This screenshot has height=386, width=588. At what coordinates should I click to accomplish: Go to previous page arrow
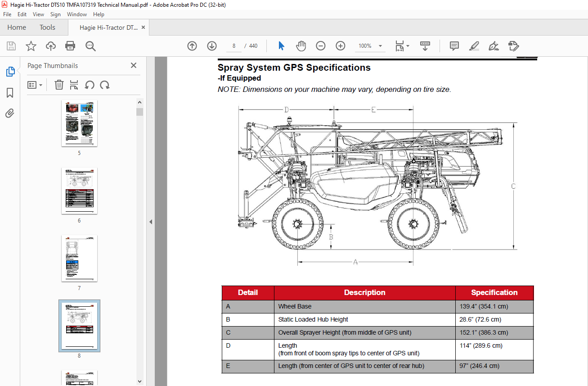point(192,46)
